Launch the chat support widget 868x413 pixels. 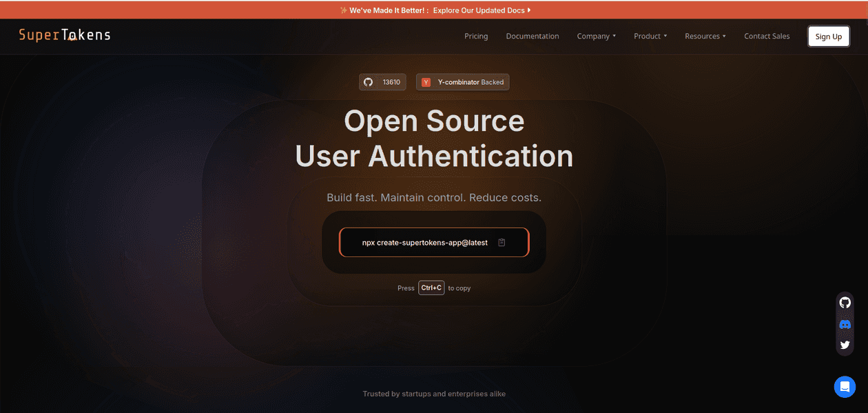coord(845,387)
